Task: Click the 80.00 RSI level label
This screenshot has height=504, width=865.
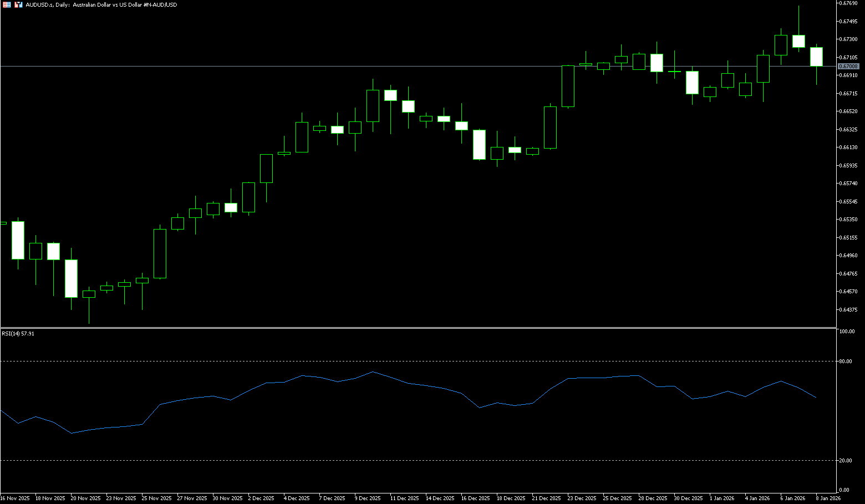Action: pos(846,362)
